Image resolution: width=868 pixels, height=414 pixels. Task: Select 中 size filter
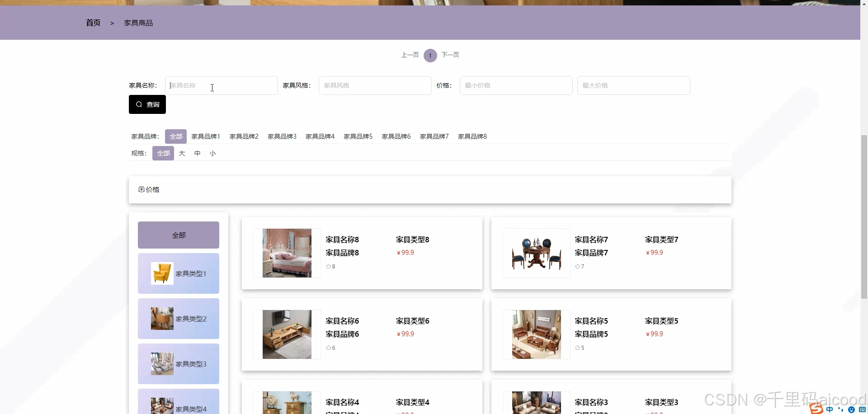coord(198,153)
